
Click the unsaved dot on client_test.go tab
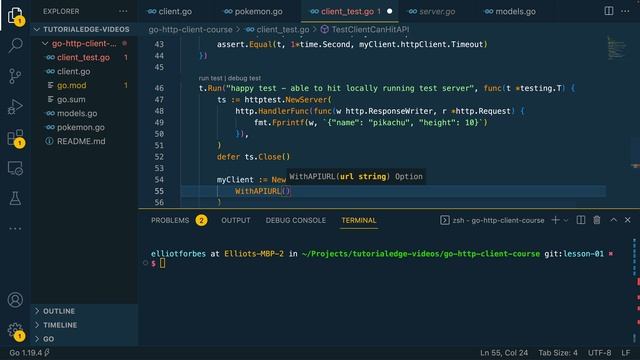coord(389,11)
